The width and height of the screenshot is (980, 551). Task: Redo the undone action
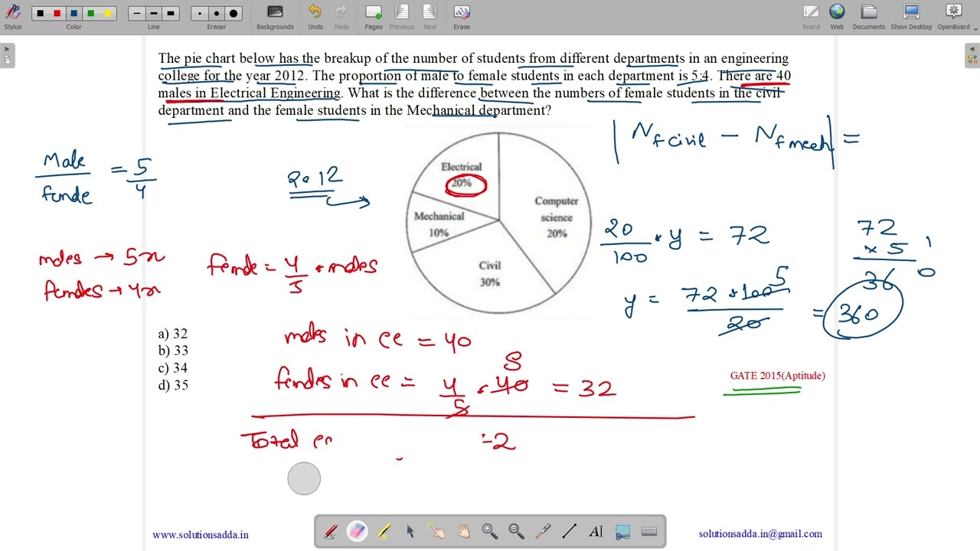pyautogui.click(x=341, y=16)
